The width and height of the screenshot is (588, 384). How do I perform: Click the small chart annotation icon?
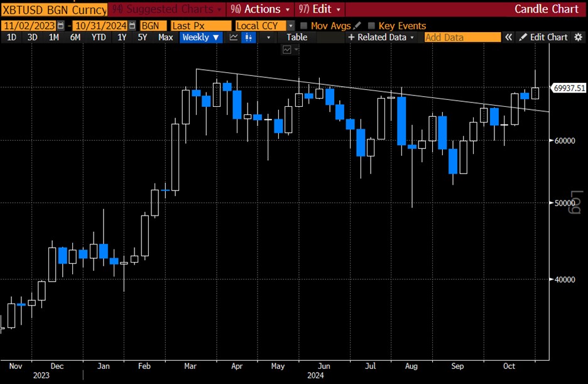pos(287,50)
